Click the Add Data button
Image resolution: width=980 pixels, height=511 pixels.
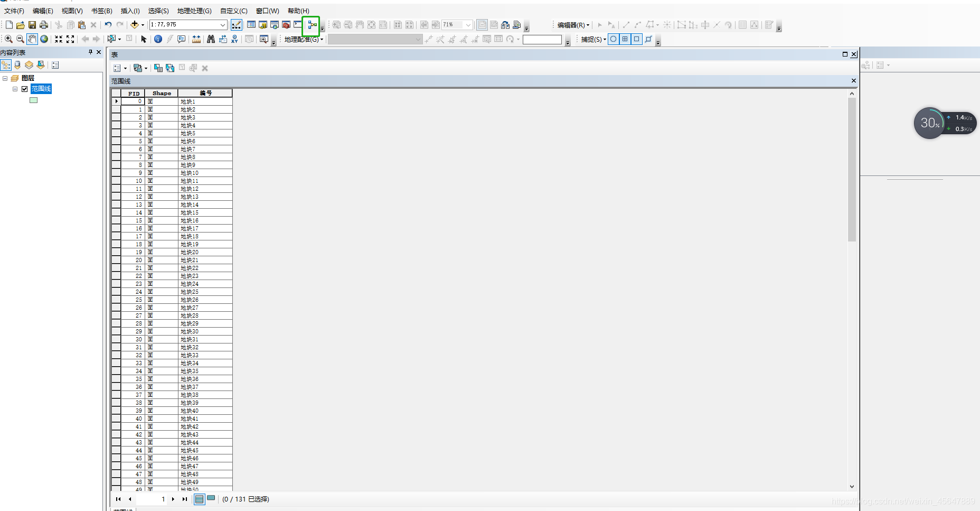135,25
